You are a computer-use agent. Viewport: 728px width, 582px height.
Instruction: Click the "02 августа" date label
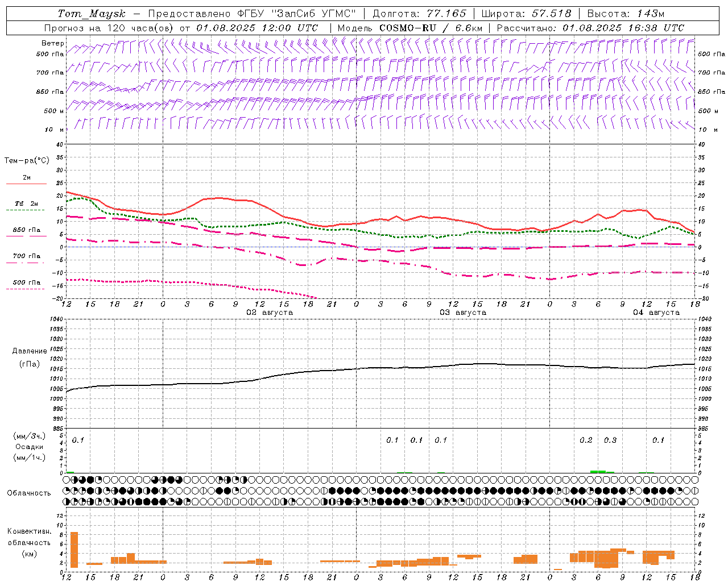coord(270,313)
